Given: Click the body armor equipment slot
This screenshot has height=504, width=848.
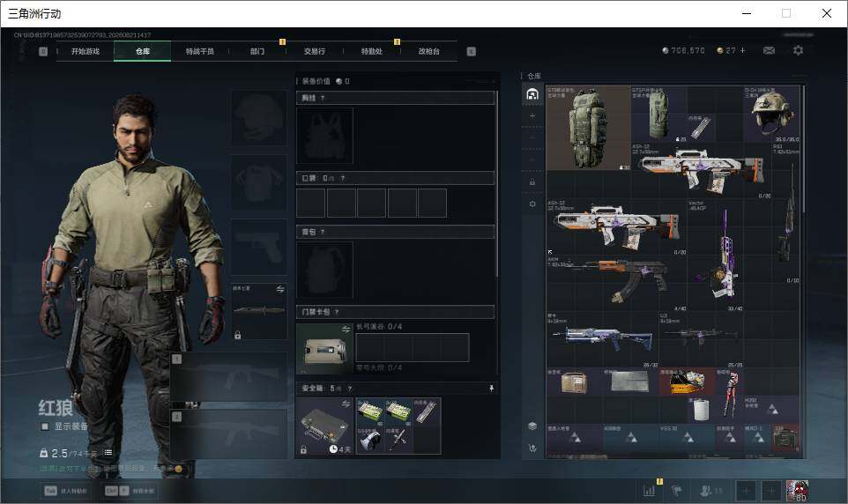Looking at the screenshot, I should click(x=259, y=182).
